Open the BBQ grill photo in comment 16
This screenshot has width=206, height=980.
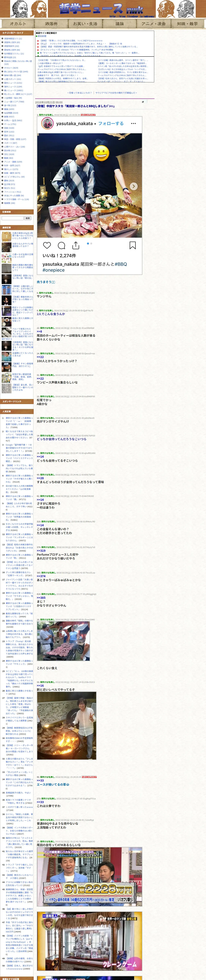(x=63, y=641)
